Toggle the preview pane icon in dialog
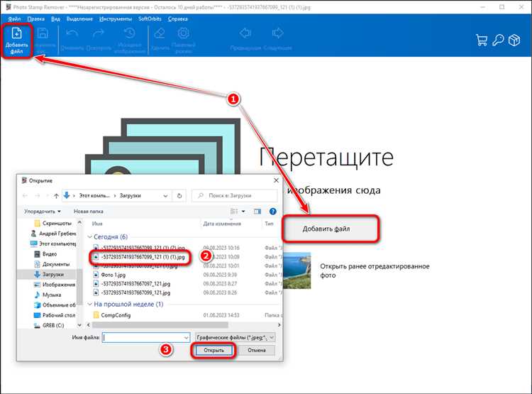Screen dimensions: 532x394 257,212
